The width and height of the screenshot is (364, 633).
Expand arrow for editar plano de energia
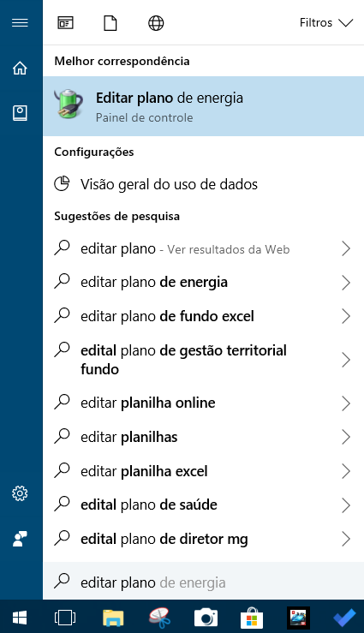coord(346,283)
